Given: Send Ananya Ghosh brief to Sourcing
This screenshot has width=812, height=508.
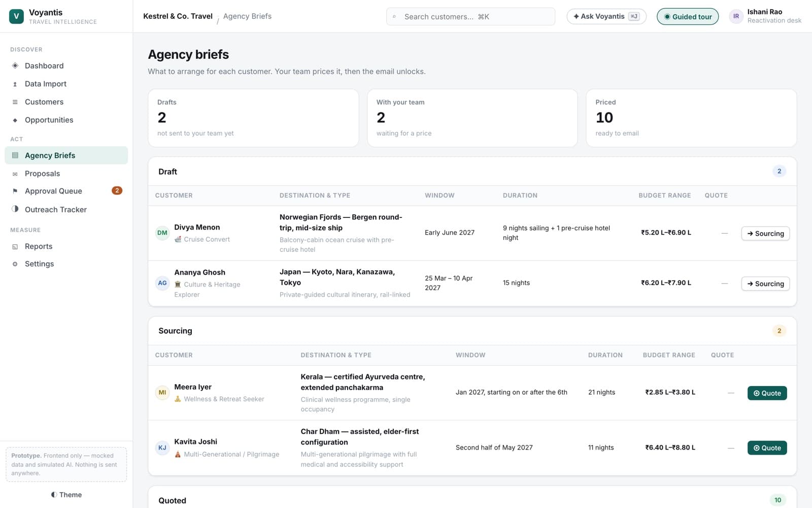Looking at the screenshot, I should click(x=765, y=283).
